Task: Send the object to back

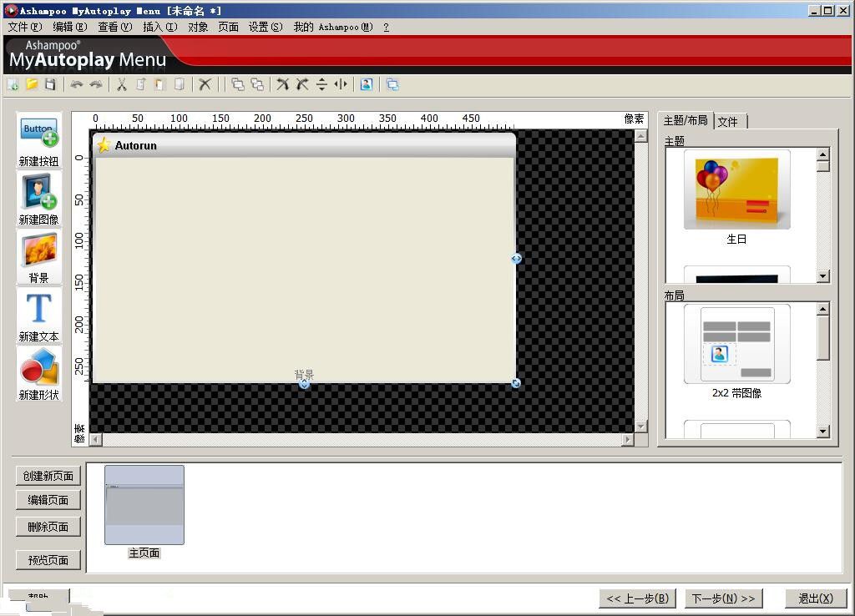Action: coord(257,84)
